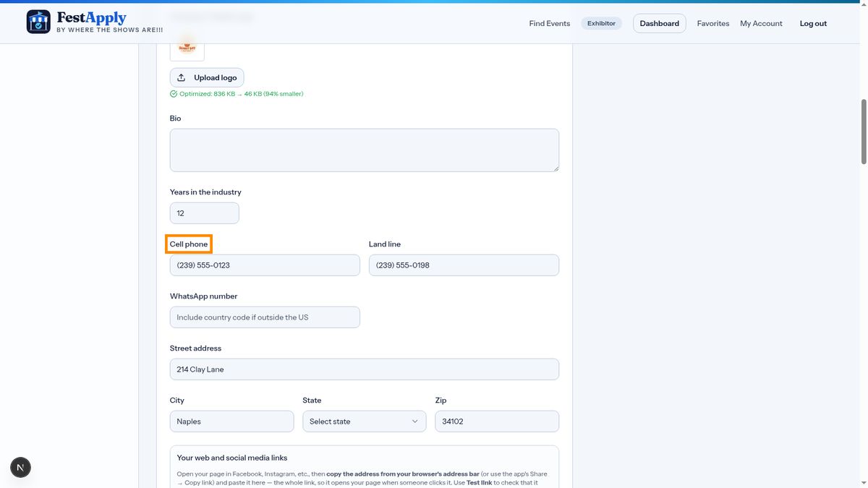Click the 'Street address' label

195,348
